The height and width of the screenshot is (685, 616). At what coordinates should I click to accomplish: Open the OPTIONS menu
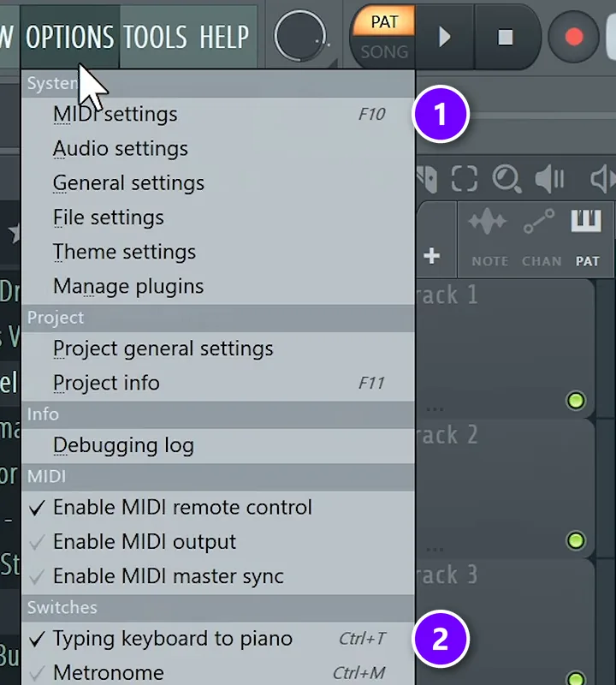(70, 37)
